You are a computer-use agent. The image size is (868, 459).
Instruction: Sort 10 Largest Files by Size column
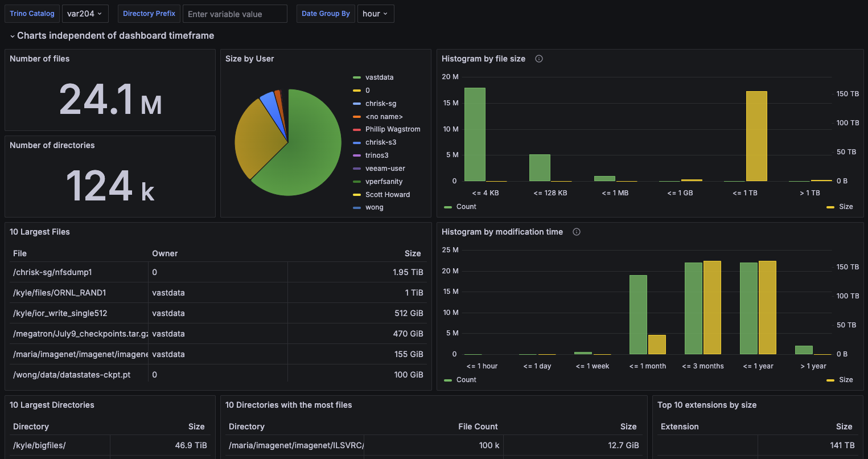coord(413,253)
